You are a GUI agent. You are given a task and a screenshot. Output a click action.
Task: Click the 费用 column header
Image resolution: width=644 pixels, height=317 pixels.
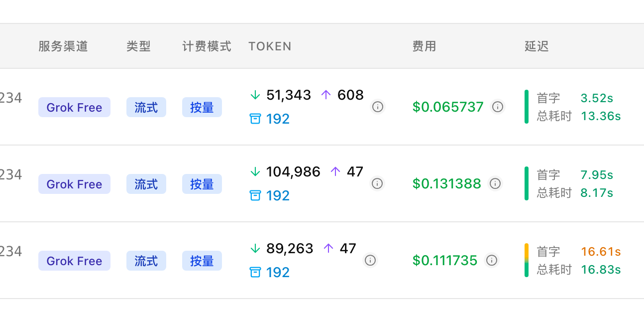coord(424,46)
